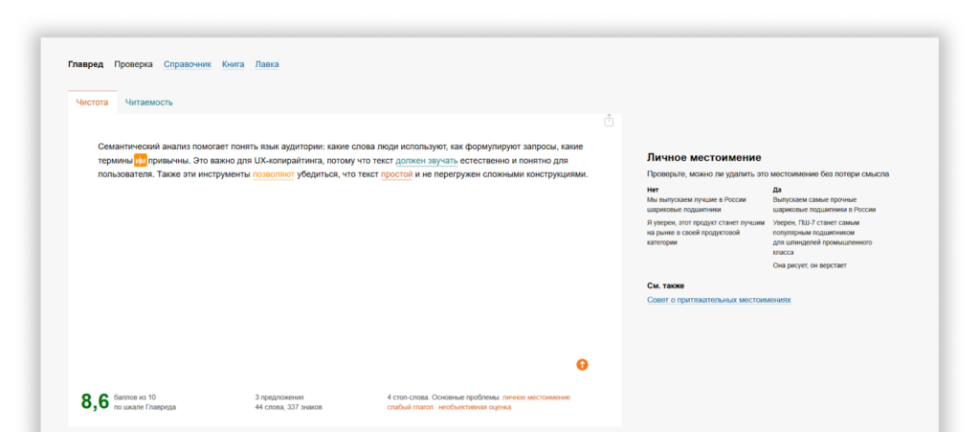Click the underlined word "простой"
The image size is (980, 432).
[x=396, y=175]
